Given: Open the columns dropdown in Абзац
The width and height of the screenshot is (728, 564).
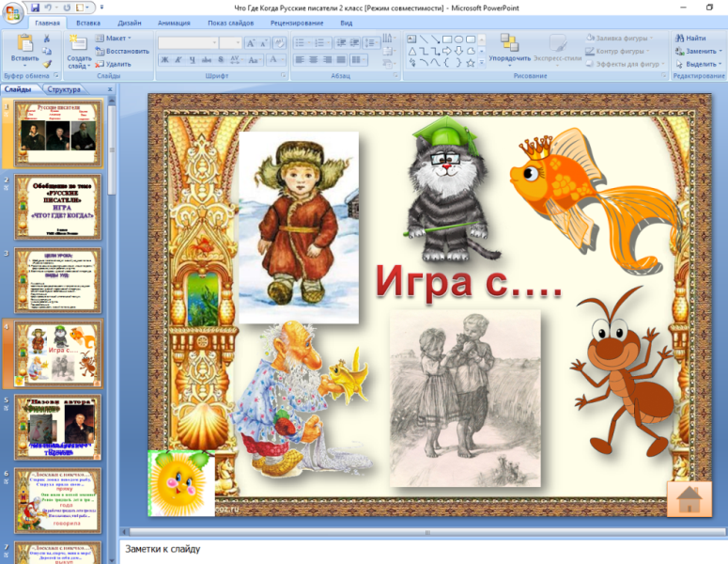Looking at the screenshot, I should [x=359, y=59].
